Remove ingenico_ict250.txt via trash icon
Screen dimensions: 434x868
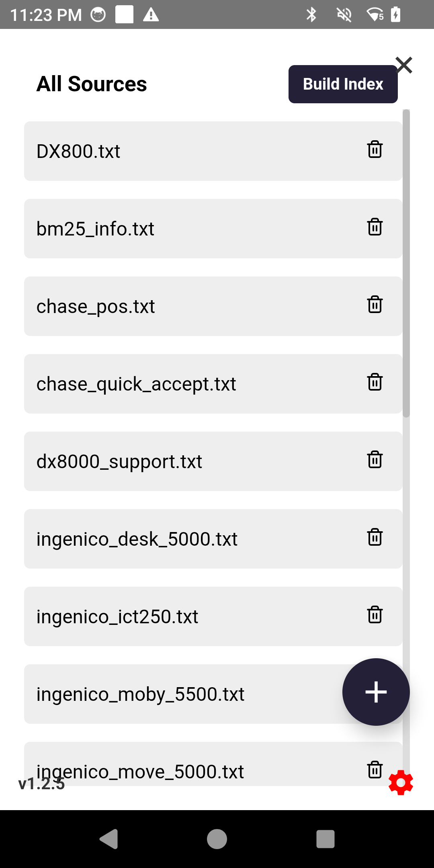point(375,616)
